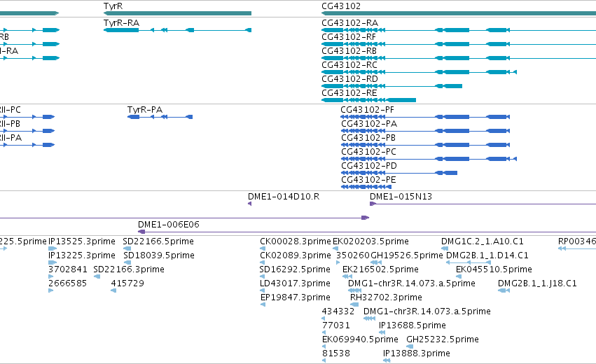Image resolution: width=596 pixels, height=364 pixels.
Task: Click the DME1-015N13 start arrow glyph
Action: coord(373,204)
